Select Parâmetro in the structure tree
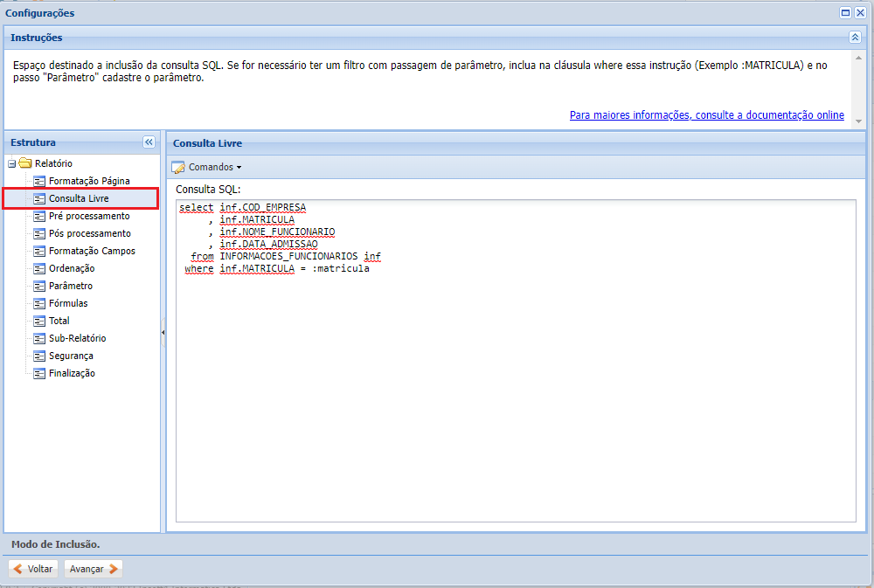 coord(70,286)
